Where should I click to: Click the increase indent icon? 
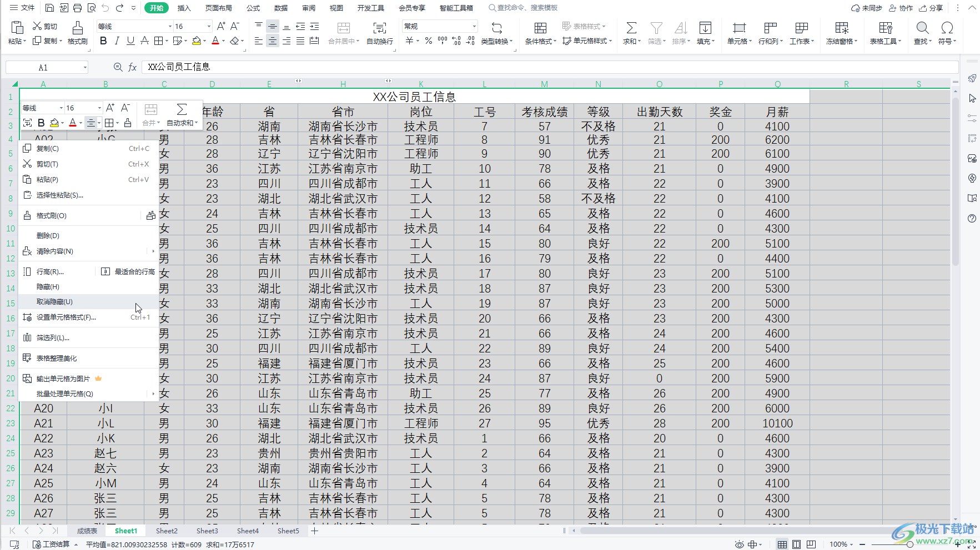(x=314, y=26)
